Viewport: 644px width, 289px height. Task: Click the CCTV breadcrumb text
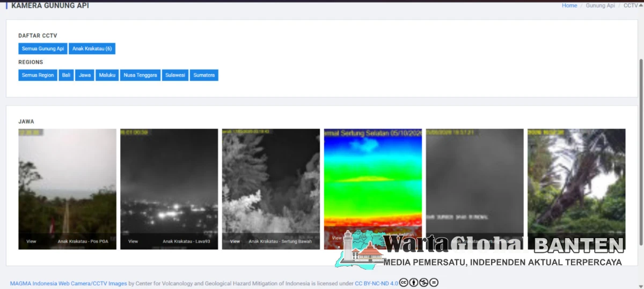point(630,5)
